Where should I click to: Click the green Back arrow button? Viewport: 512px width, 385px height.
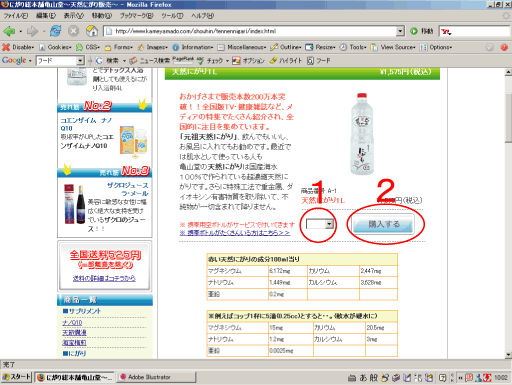coord(9,31)
